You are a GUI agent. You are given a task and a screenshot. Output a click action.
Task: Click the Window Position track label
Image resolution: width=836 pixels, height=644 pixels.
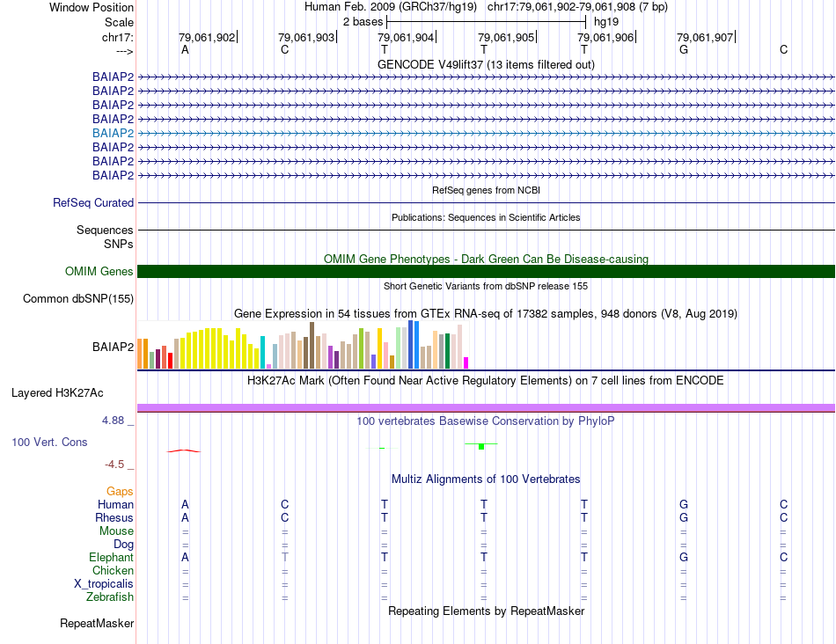(92, 7)
